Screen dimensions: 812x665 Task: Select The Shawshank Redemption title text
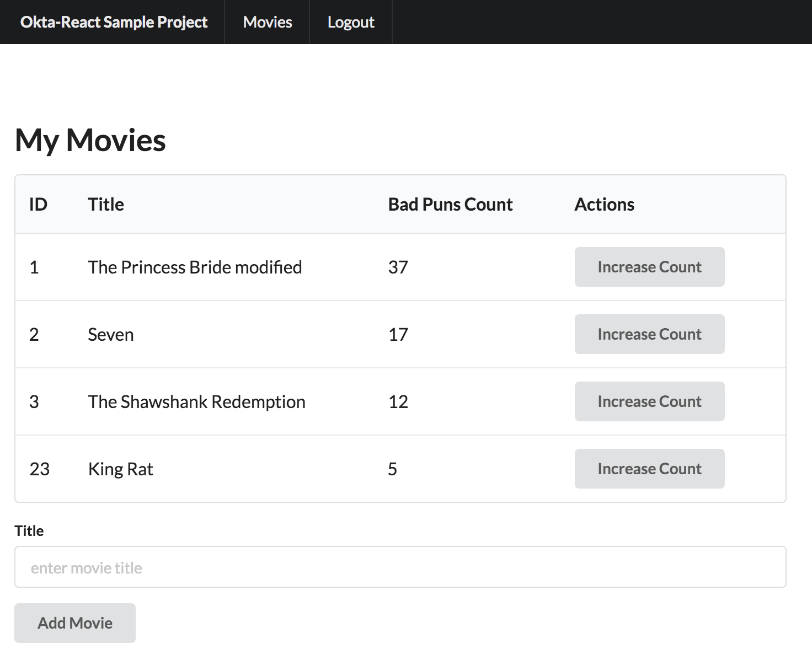tap(196, 402)
